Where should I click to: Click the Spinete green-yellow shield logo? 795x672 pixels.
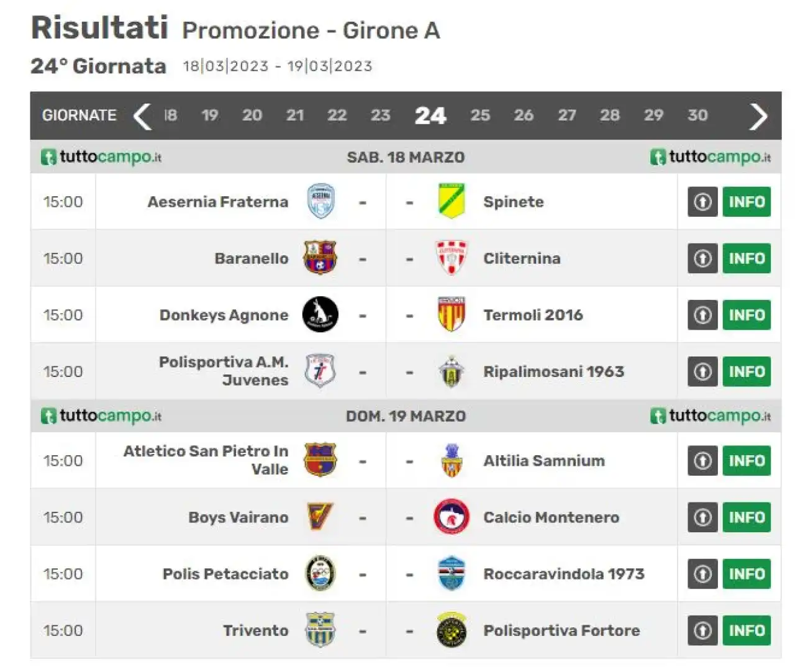(x=452, y=201)
